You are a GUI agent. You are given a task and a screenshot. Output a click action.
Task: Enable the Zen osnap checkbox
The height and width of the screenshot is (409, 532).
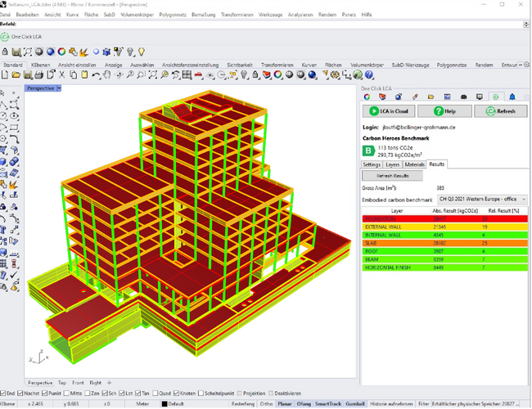click(x=88, y=393)
